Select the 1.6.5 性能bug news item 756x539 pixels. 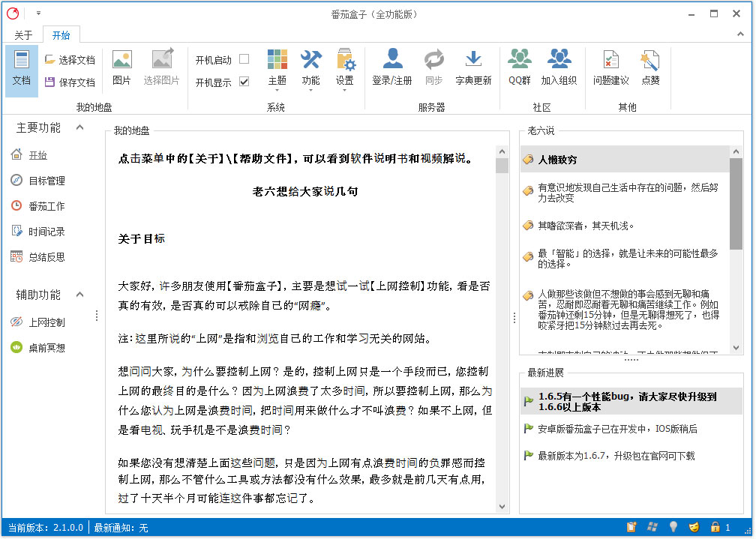click(631, 402)
